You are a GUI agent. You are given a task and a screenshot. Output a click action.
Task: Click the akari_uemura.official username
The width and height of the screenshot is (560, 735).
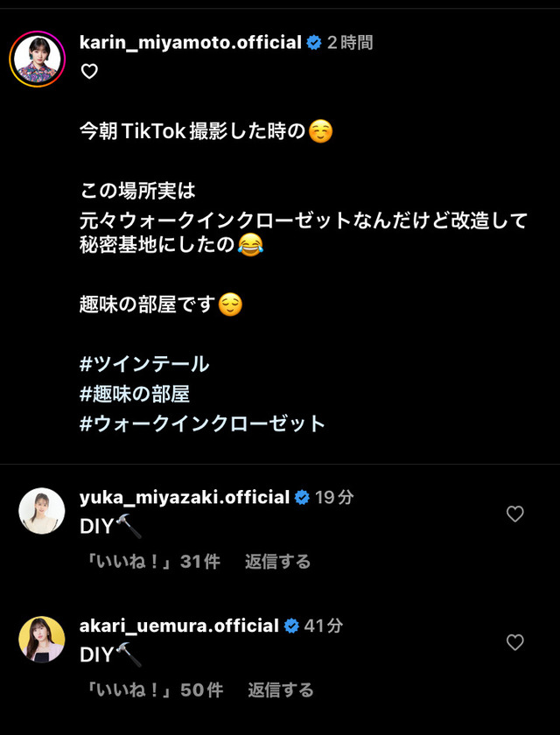coord(179,626)
